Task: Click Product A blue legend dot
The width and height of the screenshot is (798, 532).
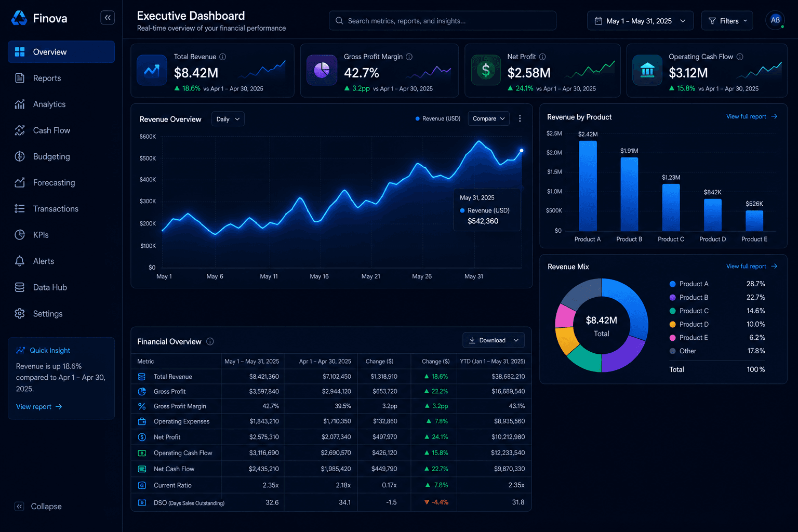Action: pos(673,284)
